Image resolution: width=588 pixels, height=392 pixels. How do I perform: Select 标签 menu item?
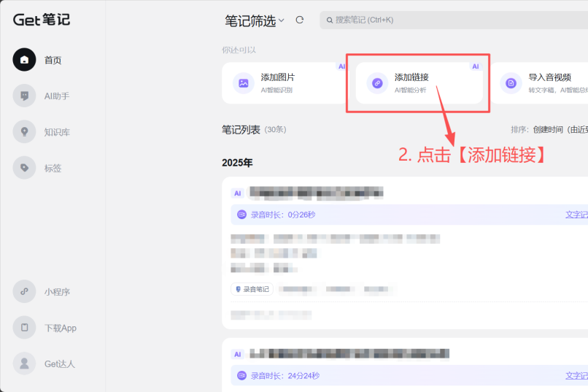(x=53, y=168)
